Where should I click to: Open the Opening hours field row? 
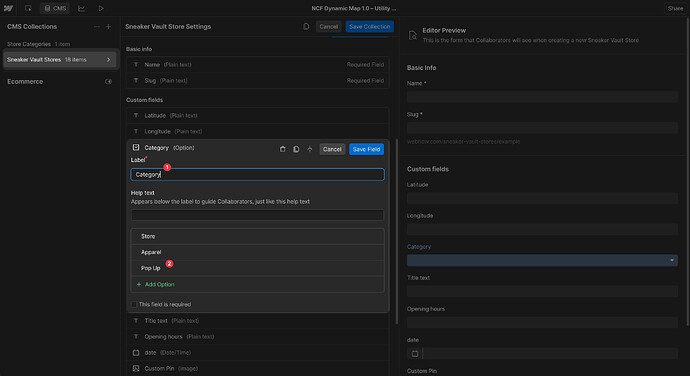(x=257, y=337)
